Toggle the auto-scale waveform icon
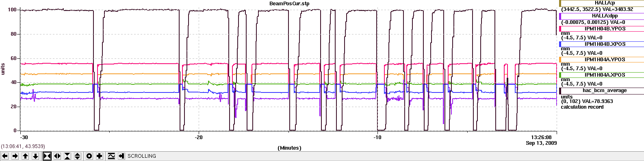 click(x=111, y=156)
